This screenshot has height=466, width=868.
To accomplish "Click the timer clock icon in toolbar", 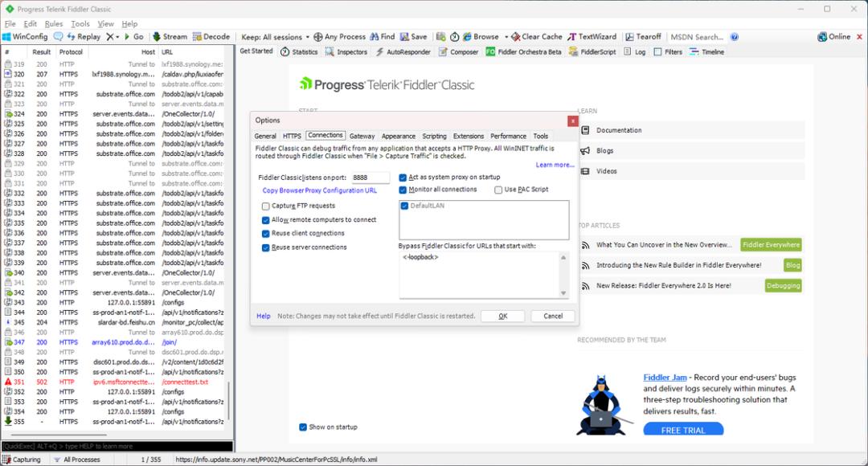I will click(454, 36).
